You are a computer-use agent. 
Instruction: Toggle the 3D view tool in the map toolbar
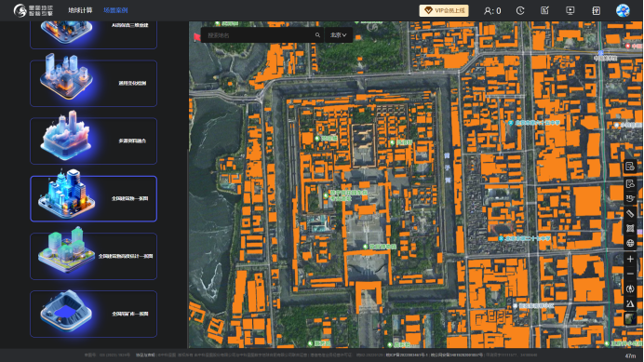pos(630,198)
